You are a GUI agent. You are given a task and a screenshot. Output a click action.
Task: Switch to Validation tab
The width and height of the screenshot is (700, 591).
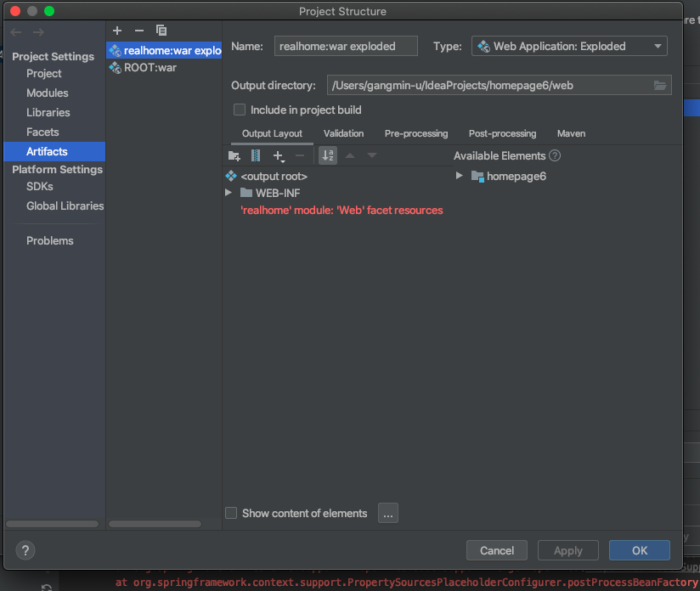click(x=343, y=133)
